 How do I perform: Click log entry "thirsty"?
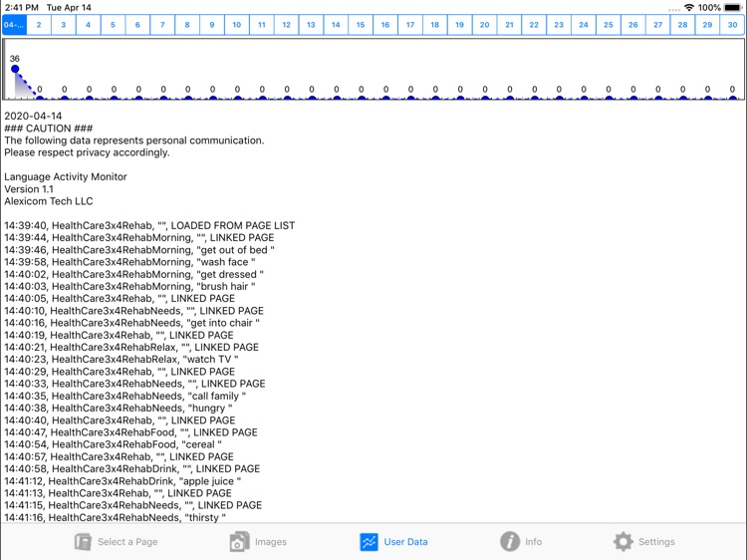pyautogui.click(x=115, y=517)
